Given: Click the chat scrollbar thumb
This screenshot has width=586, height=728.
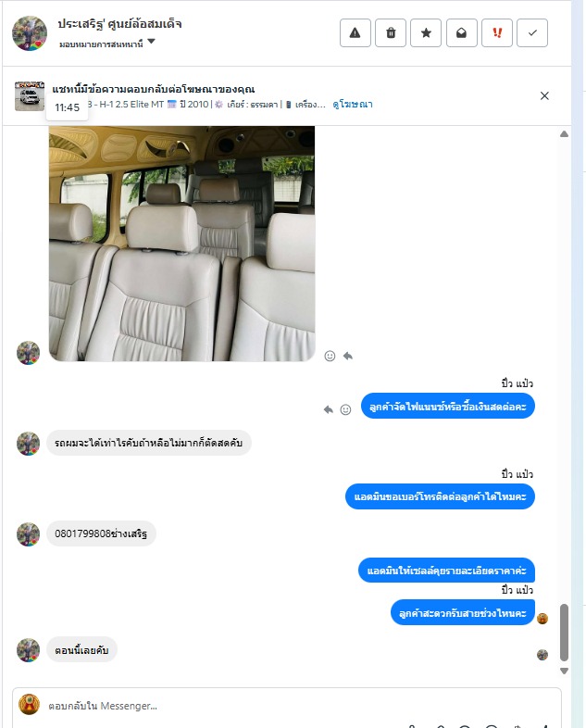Looking at the screenshot, I should pyautogui.click(x=564, y=633).
